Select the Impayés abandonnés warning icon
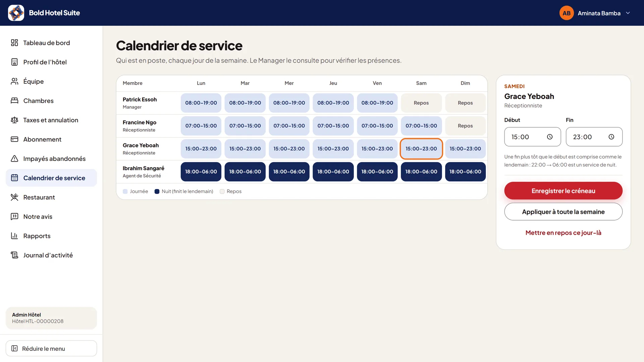Screen dimensions: 644x362 [x=14, y=159]
